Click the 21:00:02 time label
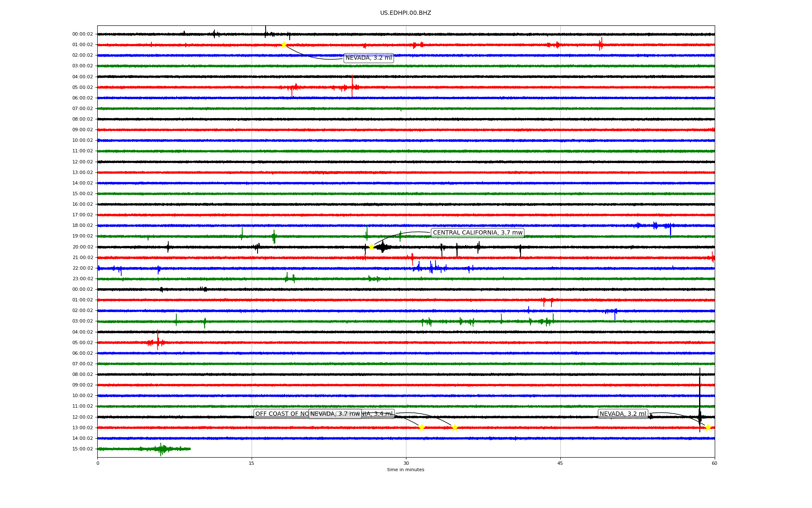This screenshot has height=508, width=812. pos(82,258)
